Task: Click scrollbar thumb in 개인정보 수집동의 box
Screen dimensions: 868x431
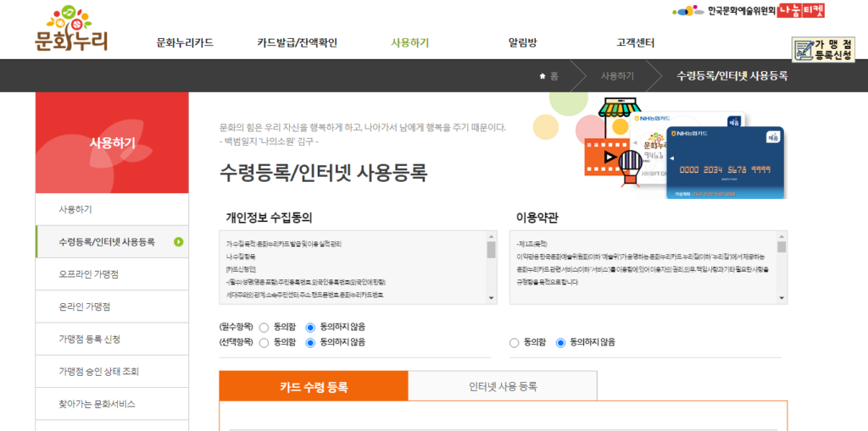Action: [x=491, y=250]
